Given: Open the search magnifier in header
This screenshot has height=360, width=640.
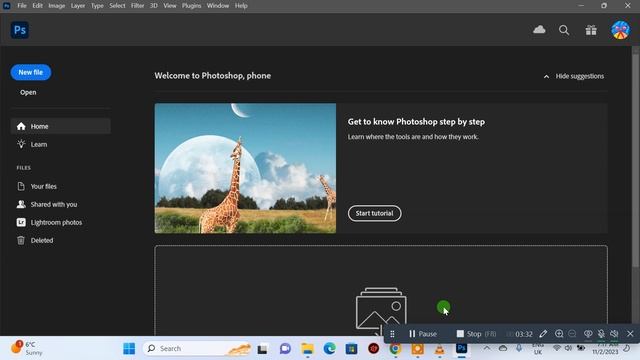Looking at the screenshot, I should 564,30.
